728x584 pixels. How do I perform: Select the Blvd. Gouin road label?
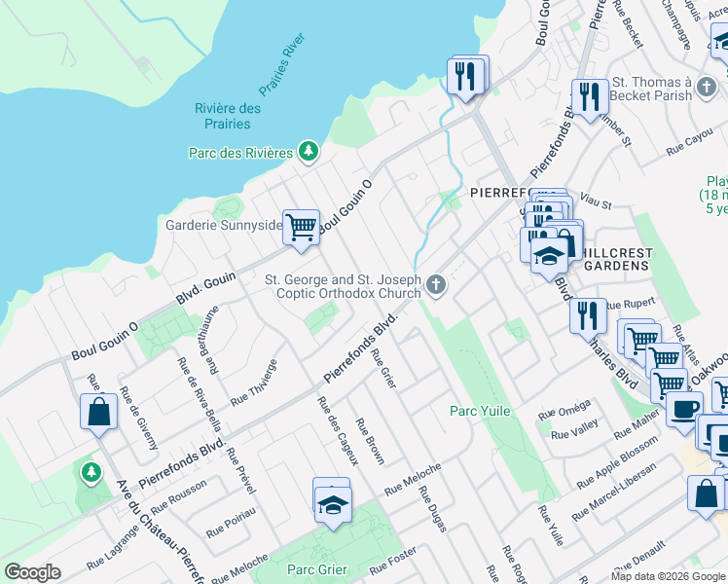(x=205, y=288)
